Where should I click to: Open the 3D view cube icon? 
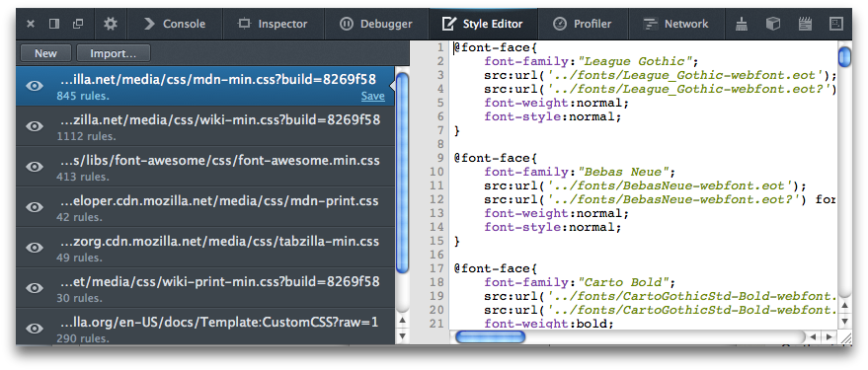773,24
